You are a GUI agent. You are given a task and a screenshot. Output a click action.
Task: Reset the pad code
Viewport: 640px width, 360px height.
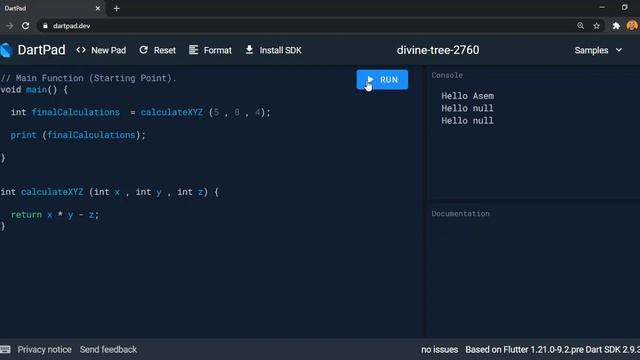point(157,50)
